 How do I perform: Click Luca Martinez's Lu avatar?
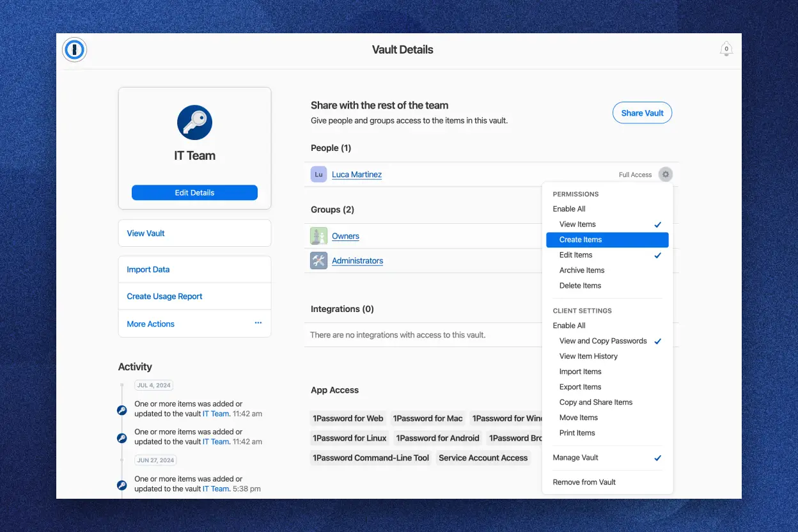tap(318, 174)
